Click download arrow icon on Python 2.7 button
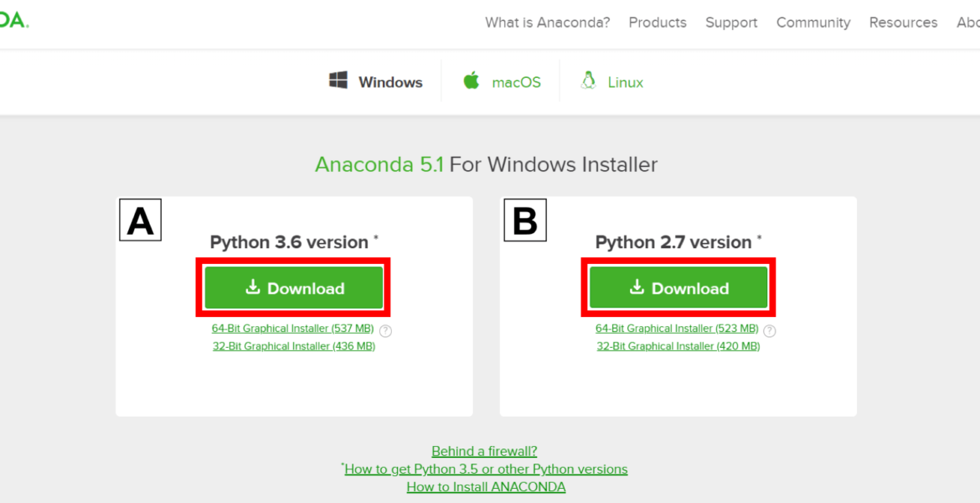This screenshot has width=980, height=503. pos(637,288)
